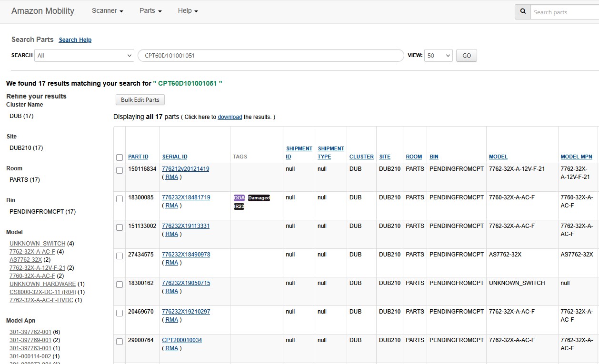Open the Parts menu
This screenshot has width=599, height=364.
tap(150, 10)
